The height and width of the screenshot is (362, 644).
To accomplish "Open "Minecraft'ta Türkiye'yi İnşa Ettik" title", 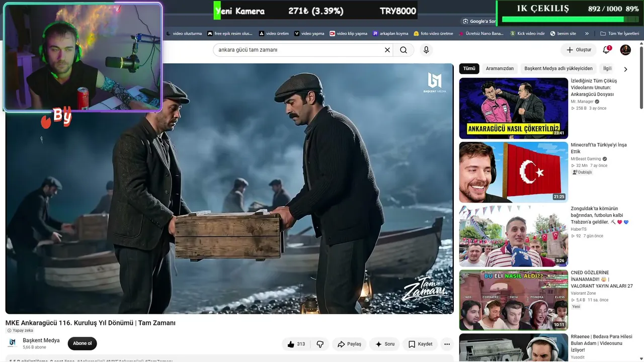I will [599, 148].
